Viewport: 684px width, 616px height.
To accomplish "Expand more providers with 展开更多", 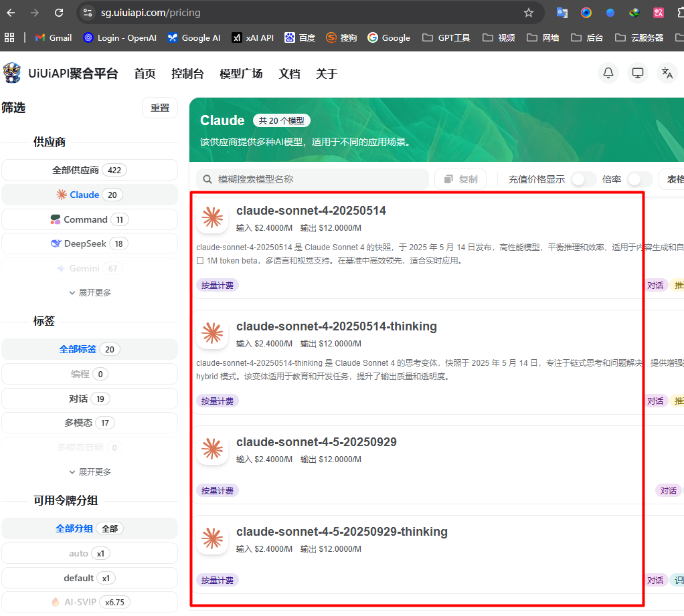I will tap(90, 292).
